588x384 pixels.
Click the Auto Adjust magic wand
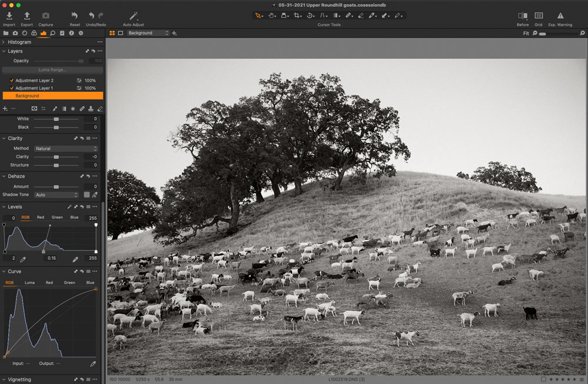[x=133, y=16]
